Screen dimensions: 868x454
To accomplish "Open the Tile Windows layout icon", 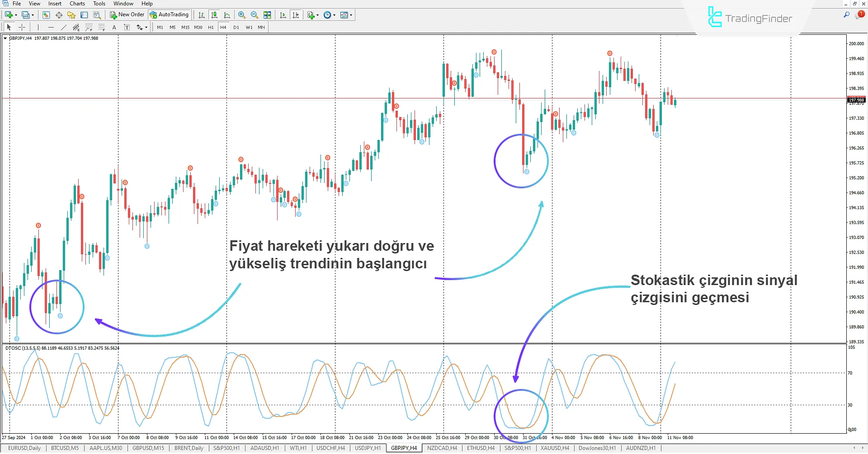I will [267, 15].
